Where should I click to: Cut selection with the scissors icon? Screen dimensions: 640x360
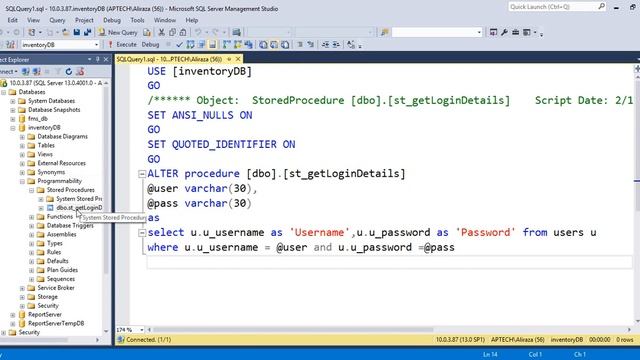point(161,32)
